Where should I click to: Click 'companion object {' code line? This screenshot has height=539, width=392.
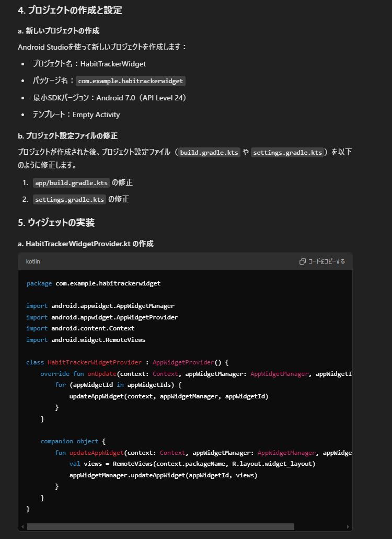73,441
